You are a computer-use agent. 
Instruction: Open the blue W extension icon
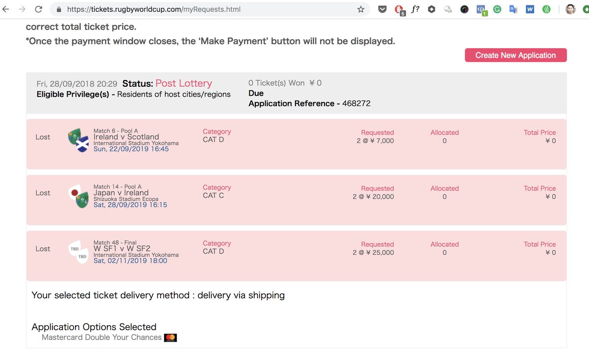(530, 9)
